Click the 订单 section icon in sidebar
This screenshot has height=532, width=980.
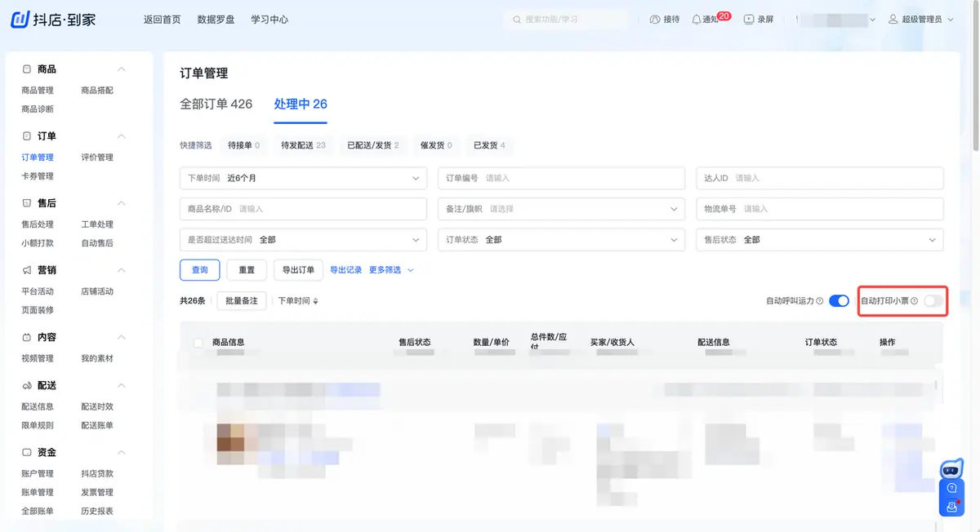[x=27, y=136]
